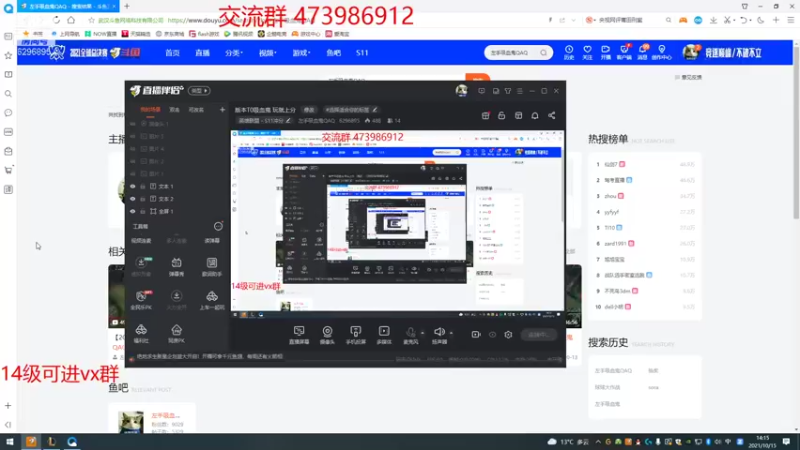Click the skin shirt icon in title bar
The height and width of the screenshot is (450, 800).
[508, 91]
